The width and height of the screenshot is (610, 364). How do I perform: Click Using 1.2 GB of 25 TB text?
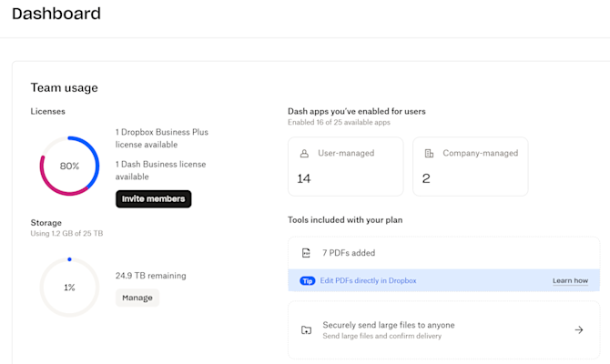coord(66,233)
